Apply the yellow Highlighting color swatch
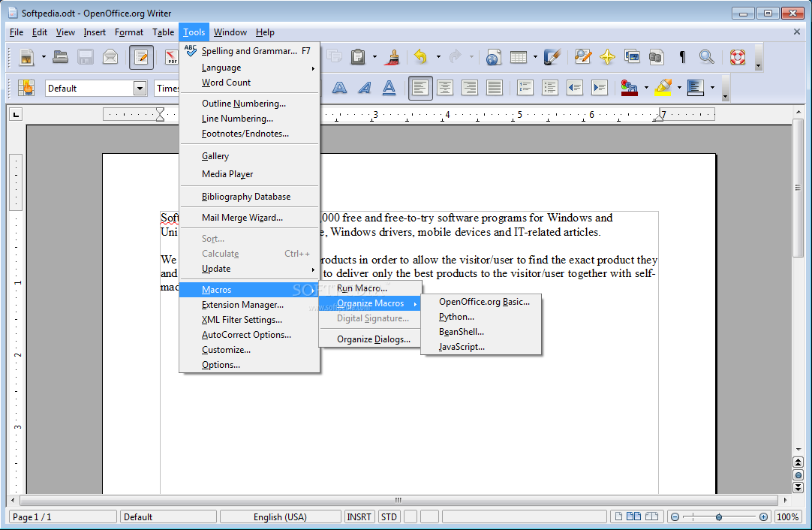Viewport: 812px width, 530px height. click(x=663, y=88)
